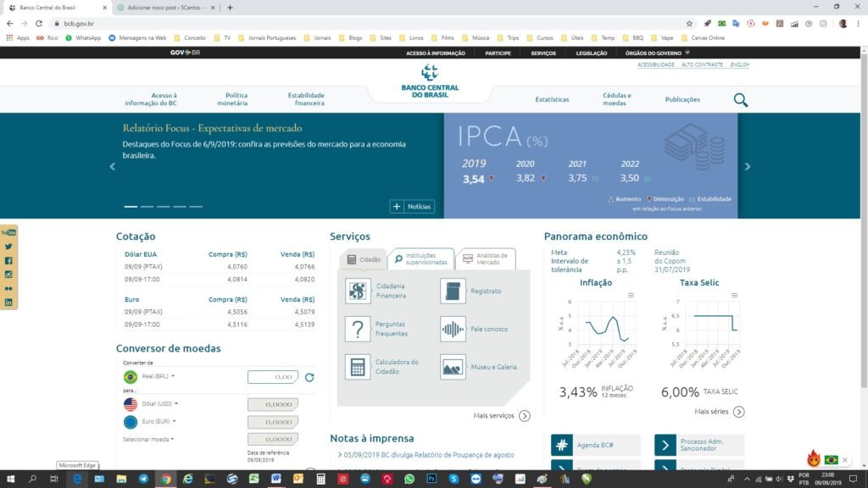Click Acesso à Informação in the gov bar
Image resolution: width=868 pixels, height=488 pixels.
tap(436, 53)
